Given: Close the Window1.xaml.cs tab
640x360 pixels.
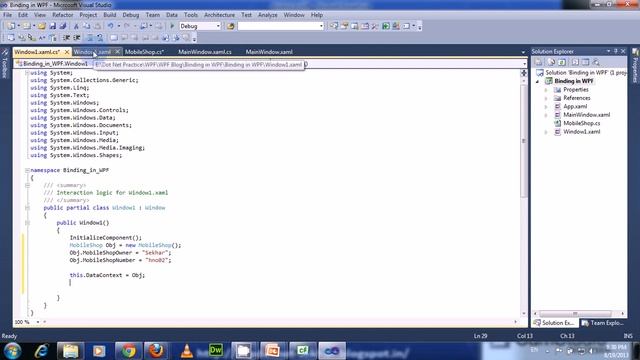Looking at the screenshot, I should [x=67, y=52].
